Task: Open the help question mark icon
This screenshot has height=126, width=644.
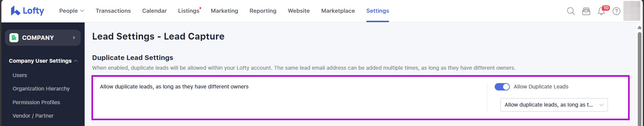Action: (616, 11)
